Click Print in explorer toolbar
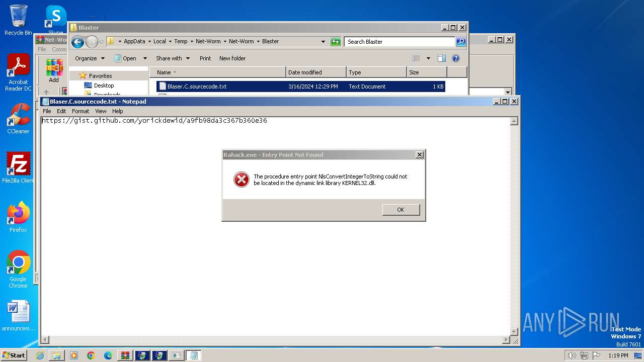The image size is (644, 362). 205,58
